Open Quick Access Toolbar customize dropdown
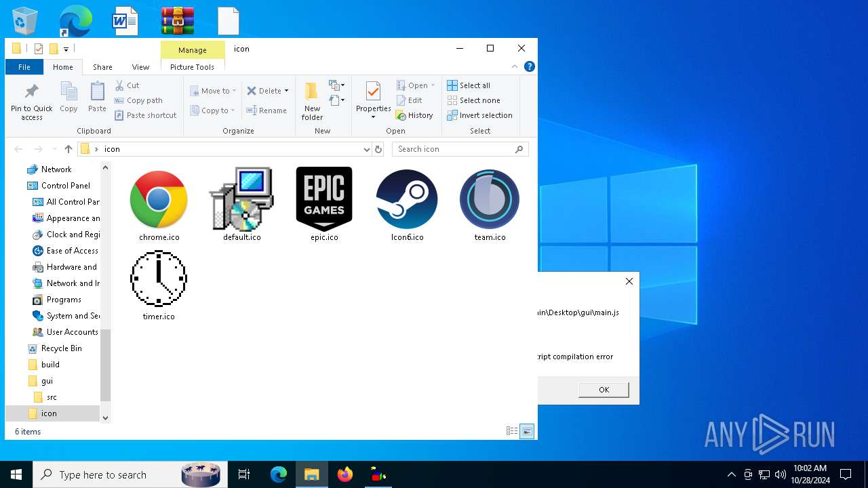Image resolution: width=868 pixels, height=488 pixels. (x=66, y=49)
